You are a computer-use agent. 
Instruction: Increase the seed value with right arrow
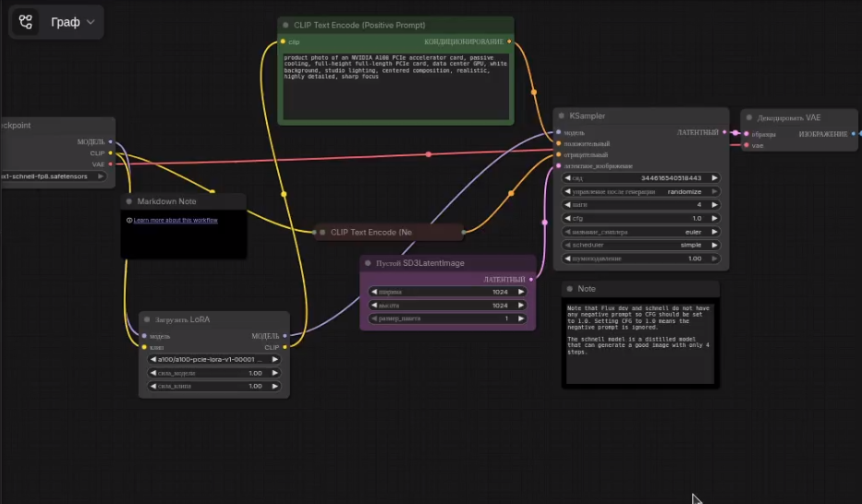714,178
